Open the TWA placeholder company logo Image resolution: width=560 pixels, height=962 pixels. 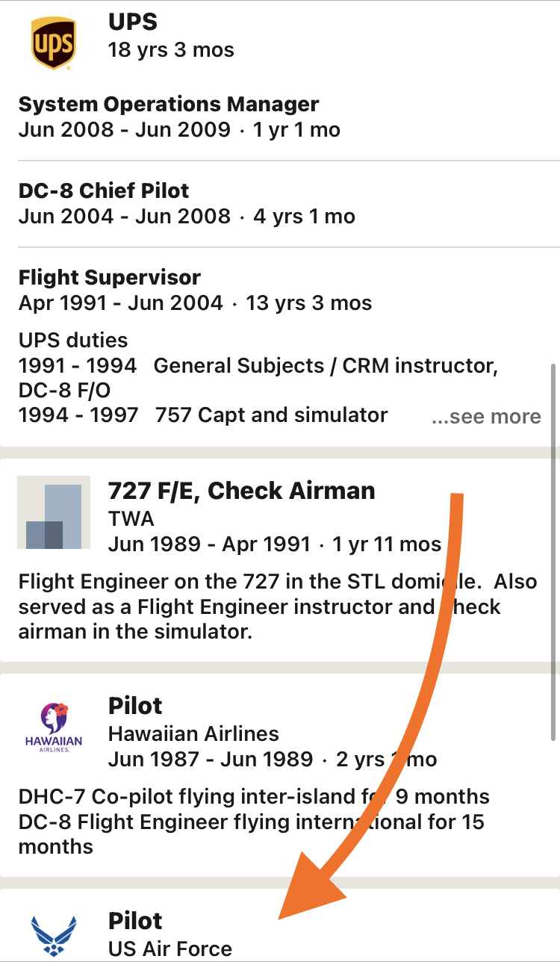tap(54, 512)
